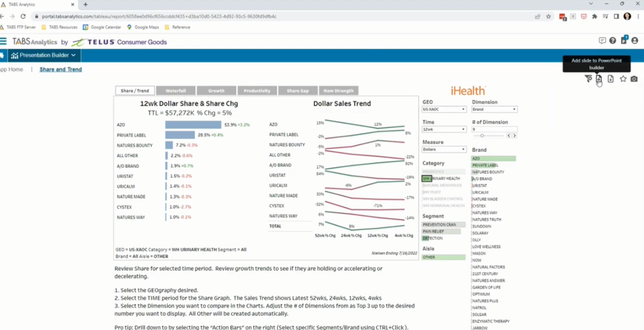This screenshot has width=644, height=330.
Task: Switch to the Waterfall tab
Action: pos(175,91)
